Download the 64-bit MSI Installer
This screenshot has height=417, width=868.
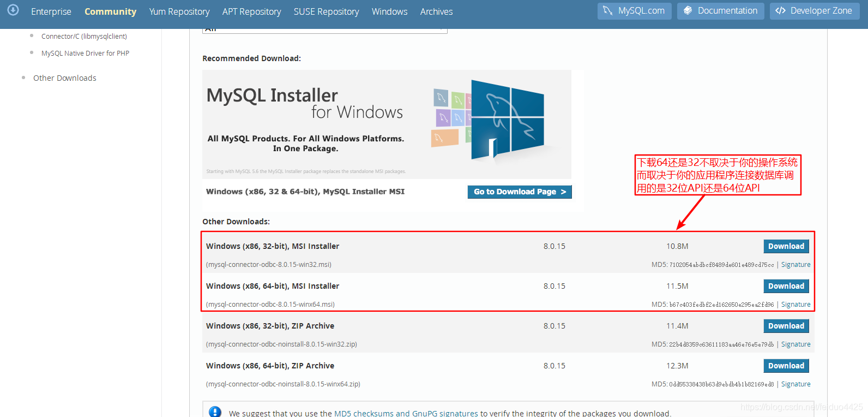(786, 287)
